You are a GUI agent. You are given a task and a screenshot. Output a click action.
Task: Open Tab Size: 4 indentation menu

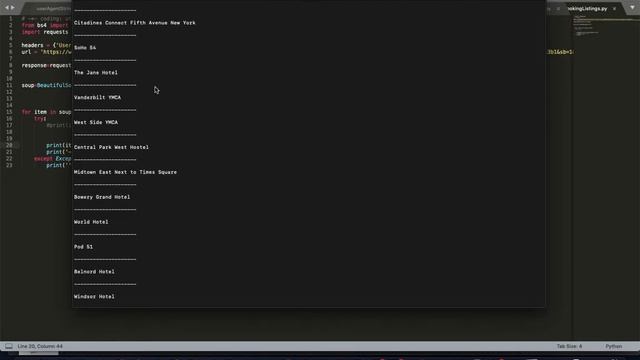pos(569,346)
